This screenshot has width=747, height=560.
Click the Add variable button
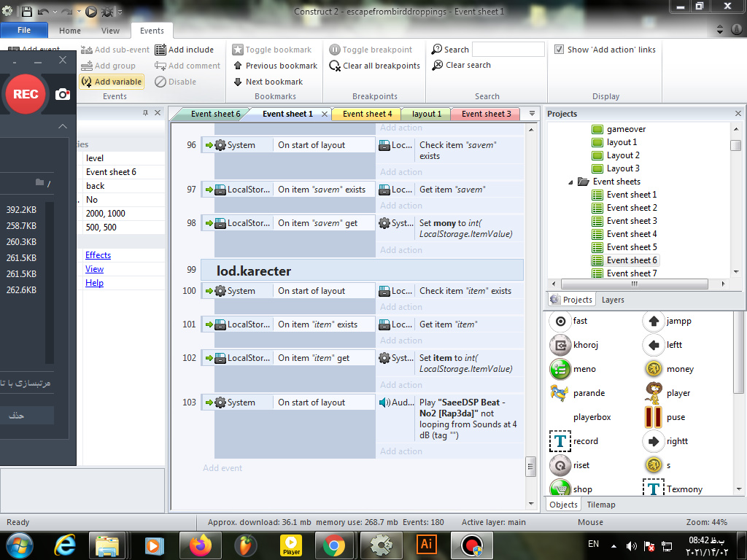[112, 82]
